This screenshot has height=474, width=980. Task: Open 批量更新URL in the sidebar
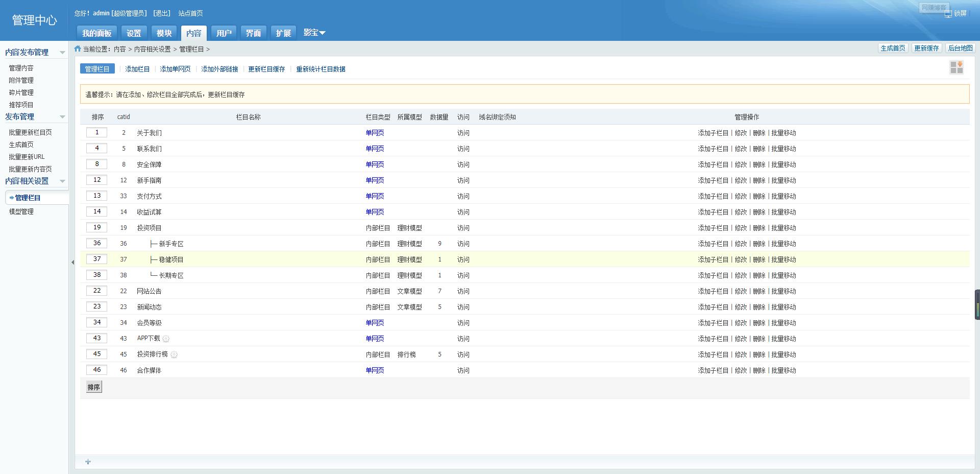coord(27,157)
